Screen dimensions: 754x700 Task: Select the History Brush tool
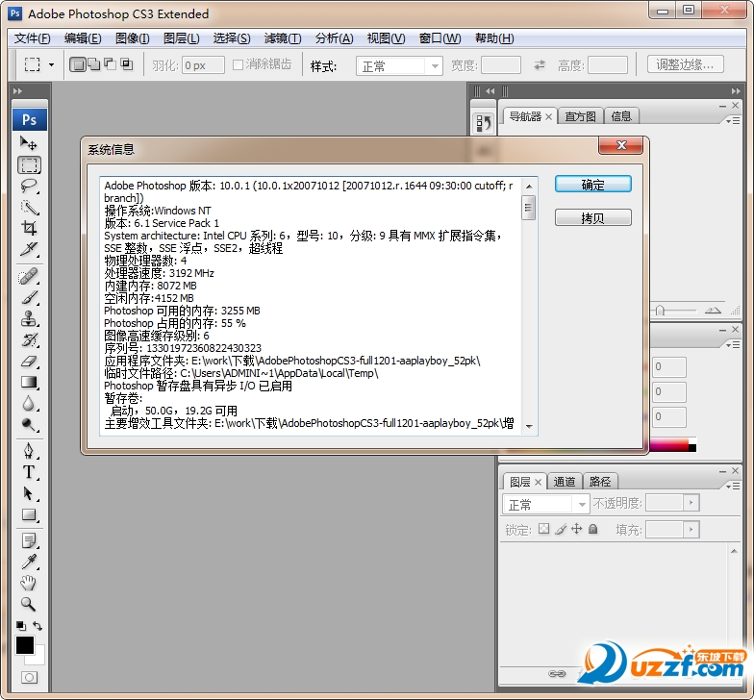pos(29,340)
